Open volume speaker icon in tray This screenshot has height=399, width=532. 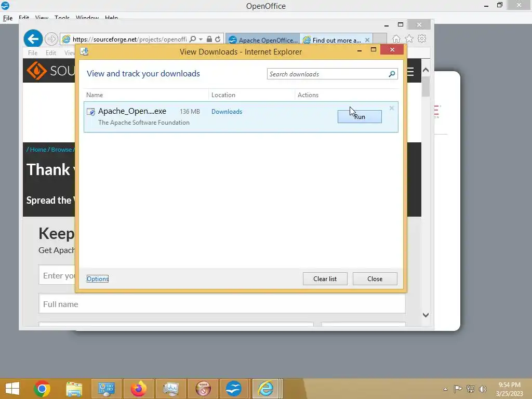(x=483, y=389)
